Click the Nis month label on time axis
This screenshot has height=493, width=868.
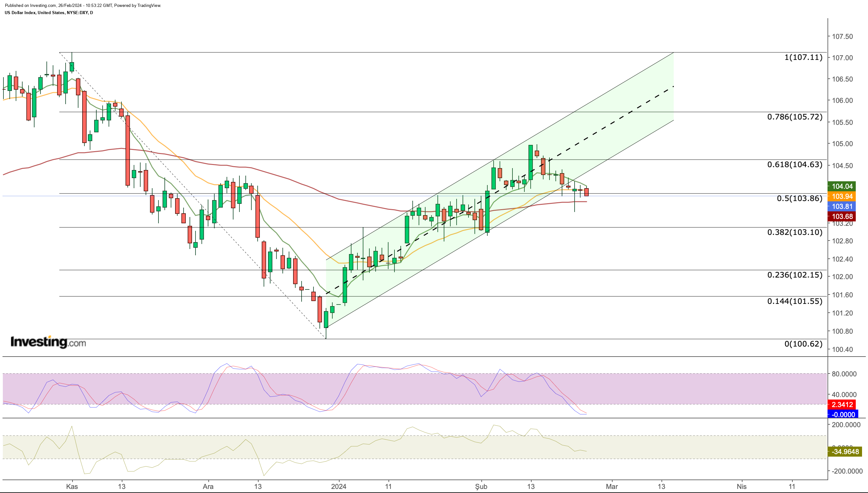[742, 487]
